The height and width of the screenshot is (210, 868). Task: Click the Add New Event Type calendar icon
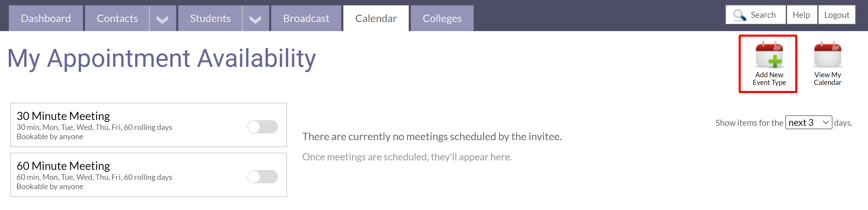[769, 55]
